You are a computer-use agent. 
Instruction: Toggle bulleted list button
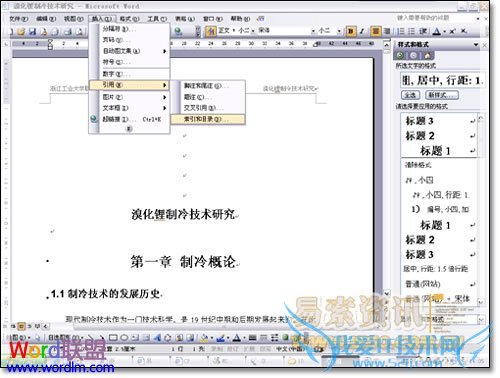point(412,31)
